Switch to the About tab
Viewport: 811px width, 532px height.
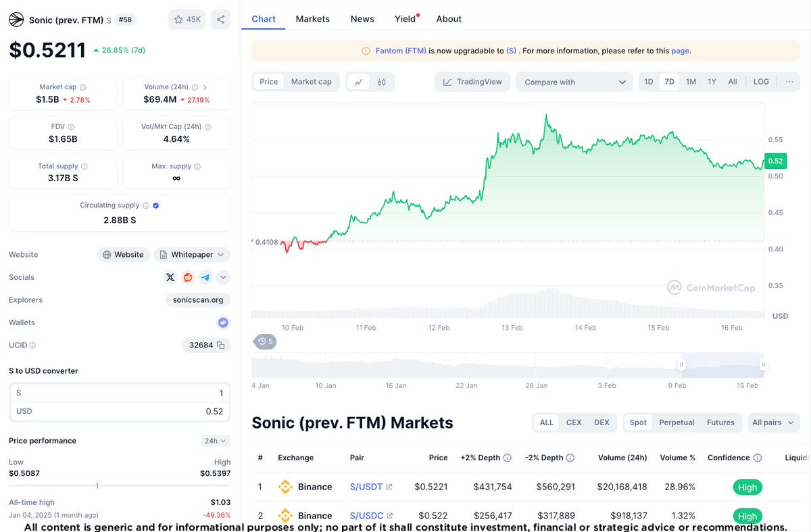[x=449, y=19]
